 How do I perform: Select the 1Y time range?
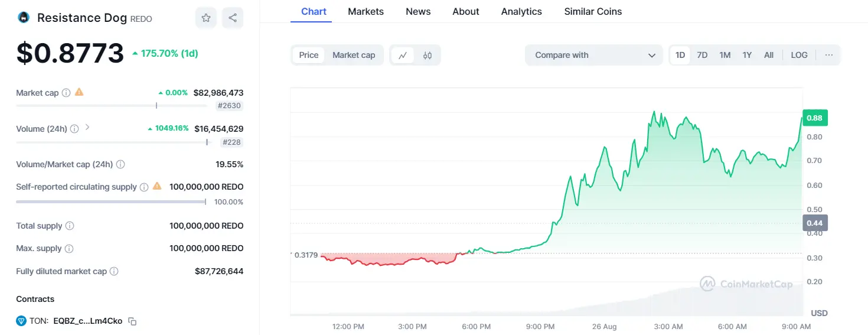coord(747,55)
